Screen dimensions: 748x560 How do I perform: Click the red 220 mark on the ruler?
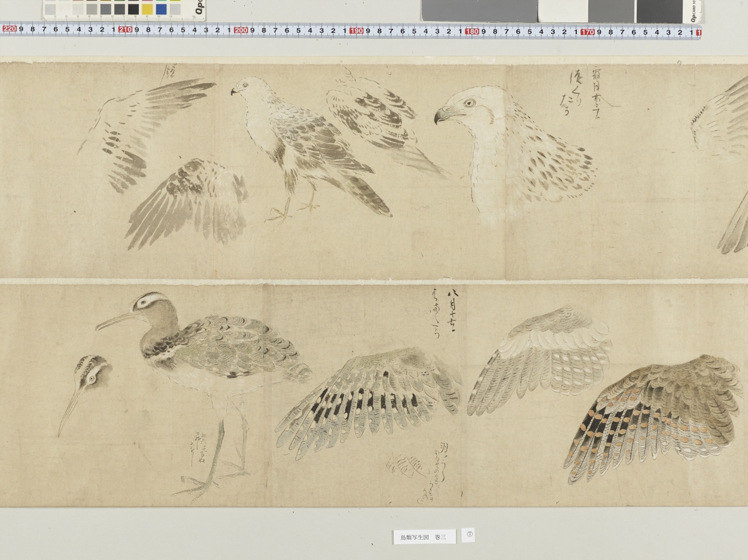[x=10, y=29]
